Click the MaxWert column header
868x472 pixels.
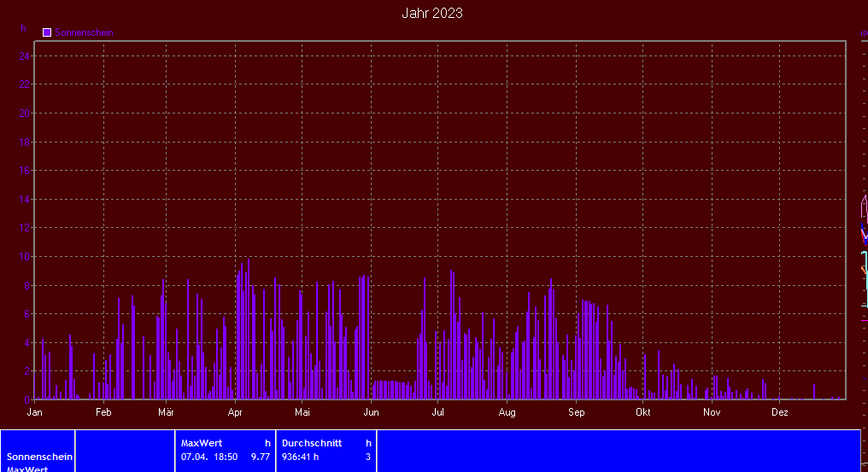pyautogui.click(x=202, y=443)
